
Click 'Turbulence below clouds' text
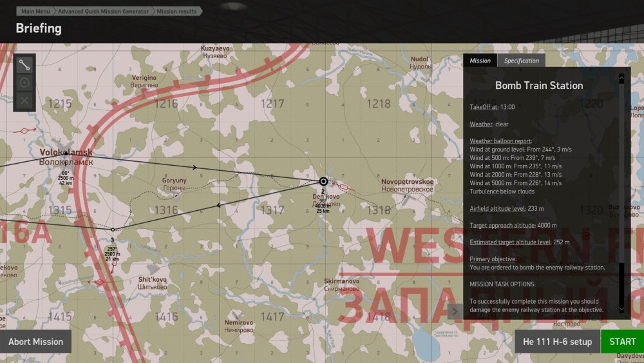coord(502,191)
